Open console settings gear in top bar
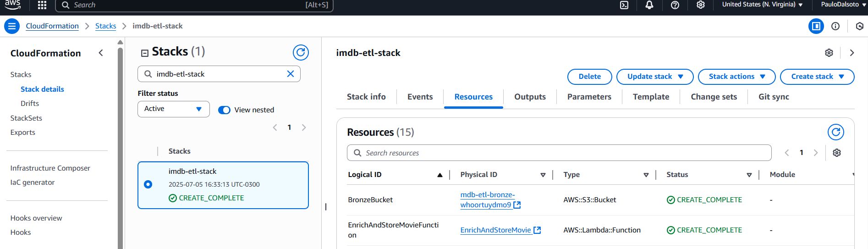This screenshot has width=868, height=249. tap(701, 5)
